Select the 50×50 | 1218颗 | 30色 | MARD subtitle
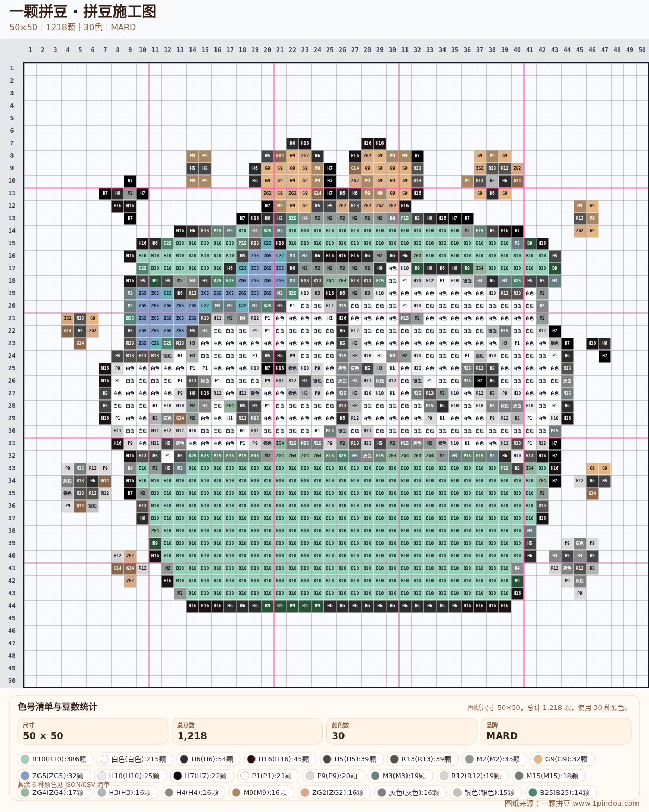 72,27
